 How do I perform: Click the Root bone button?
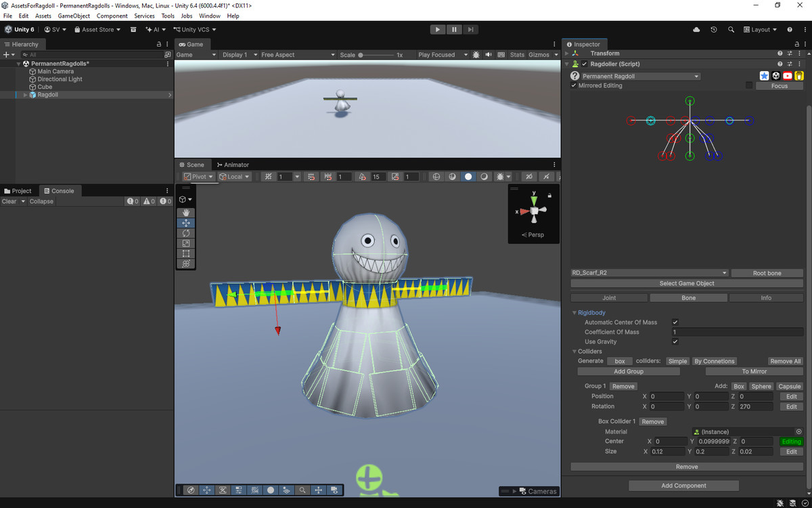point(767,273)
